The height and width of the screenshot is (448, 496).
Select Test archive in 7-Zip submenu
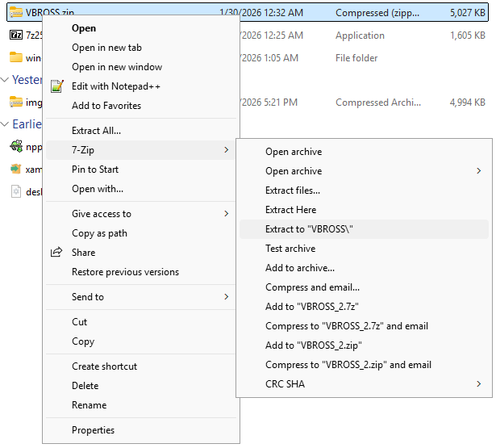[x=290, y=249]
